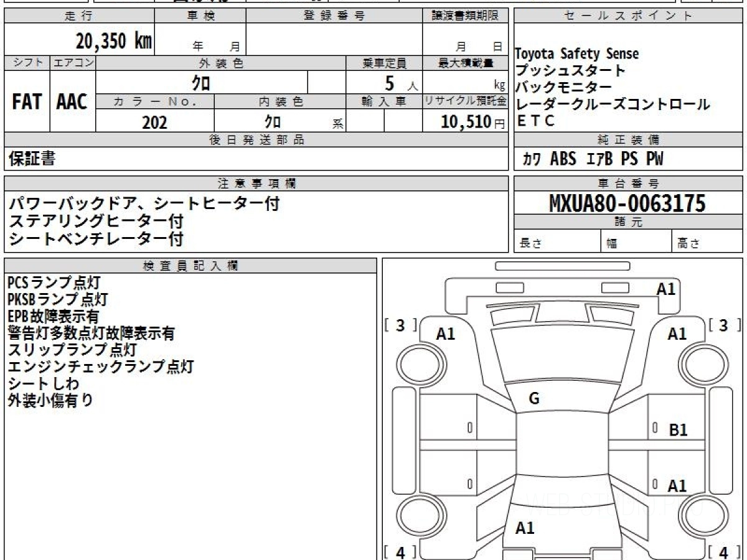Click the EPB故障表示有 note
This screenshot has height=560, width=747.
pyautogui.click(x=53, y=316)
